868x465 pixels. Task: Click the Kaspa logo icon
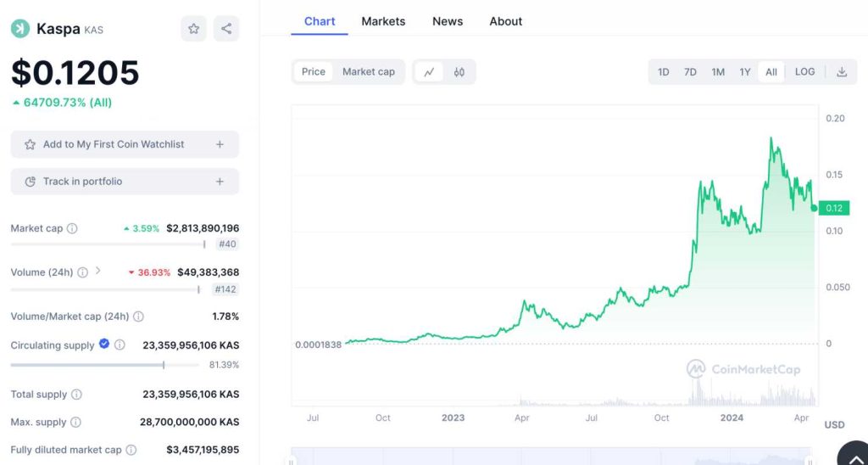pos(20,29)
